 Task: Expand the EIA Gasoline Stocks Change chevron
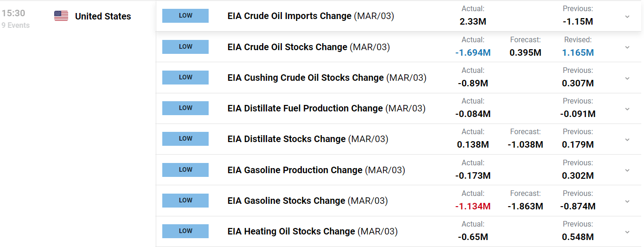tap(627, 201)
